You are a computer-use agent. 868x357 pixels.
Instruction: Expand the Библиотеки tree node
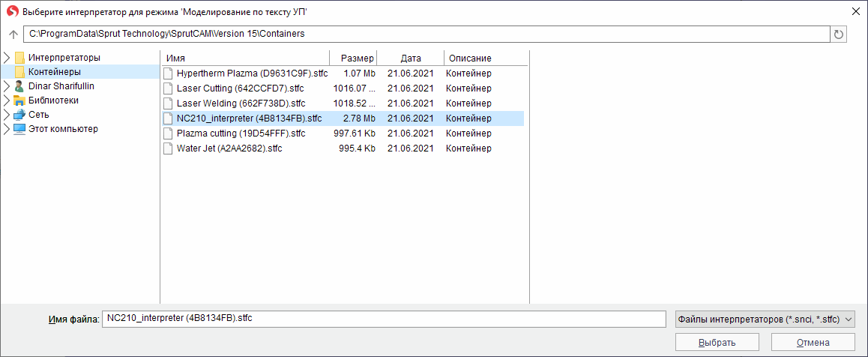(x=7, y=100)
